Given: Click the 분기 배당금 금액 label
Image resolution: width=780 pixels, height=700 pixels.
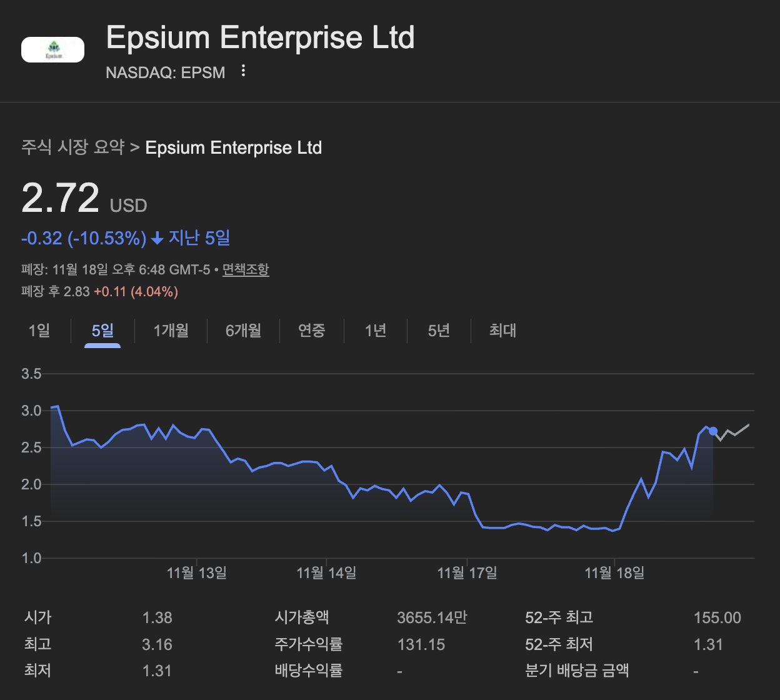Looking at the screenshot, I should pos(577,671).
